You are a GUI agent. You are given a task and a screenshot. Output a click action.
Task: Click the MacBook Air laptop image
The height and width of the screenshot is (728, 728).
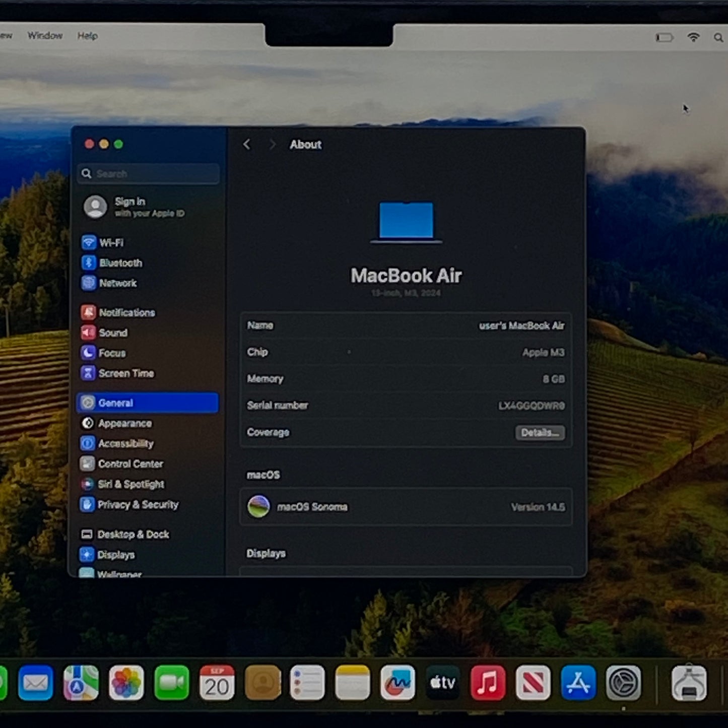coord(406,222)
